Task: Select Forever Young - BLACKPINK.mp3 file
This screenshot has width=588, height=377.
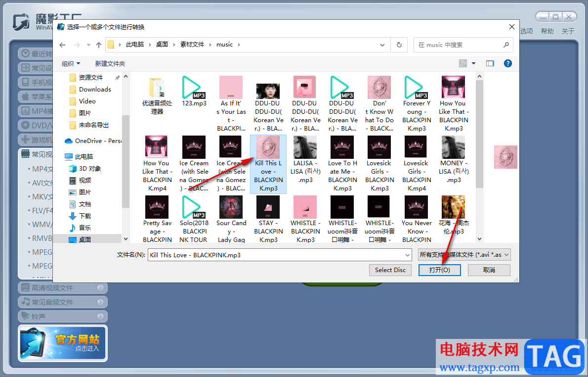Action: coord(416,103)
